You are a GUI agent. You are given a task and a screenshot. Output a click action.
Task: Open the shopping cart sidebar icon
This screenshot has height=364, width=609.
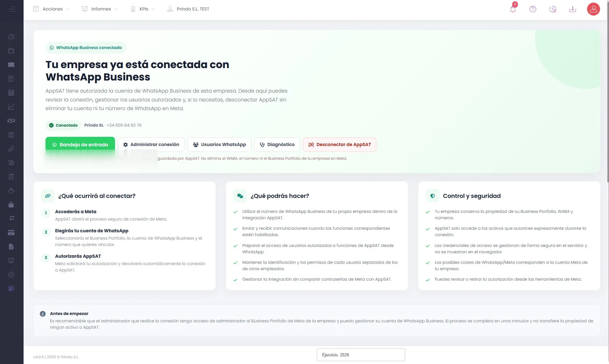11,163
